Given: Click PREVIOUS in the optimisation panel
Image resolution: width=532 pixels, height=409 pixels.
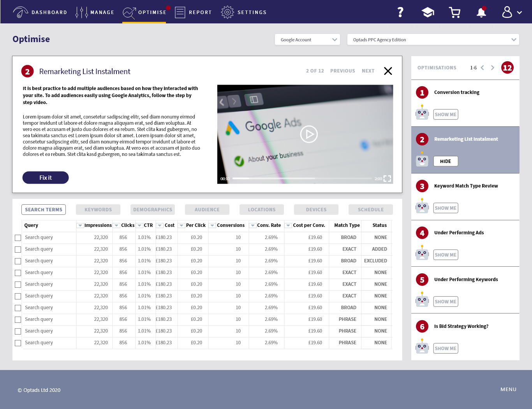Looking at the screenshot, I should click(x=343, y=71).
